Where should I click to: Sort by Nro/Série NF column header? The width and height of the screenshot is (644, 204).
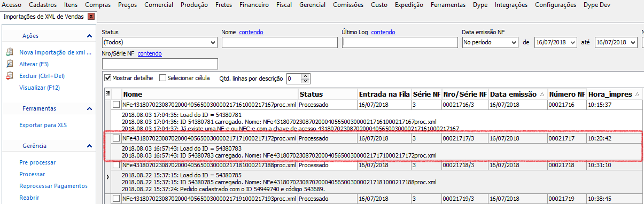pos(464,94)
